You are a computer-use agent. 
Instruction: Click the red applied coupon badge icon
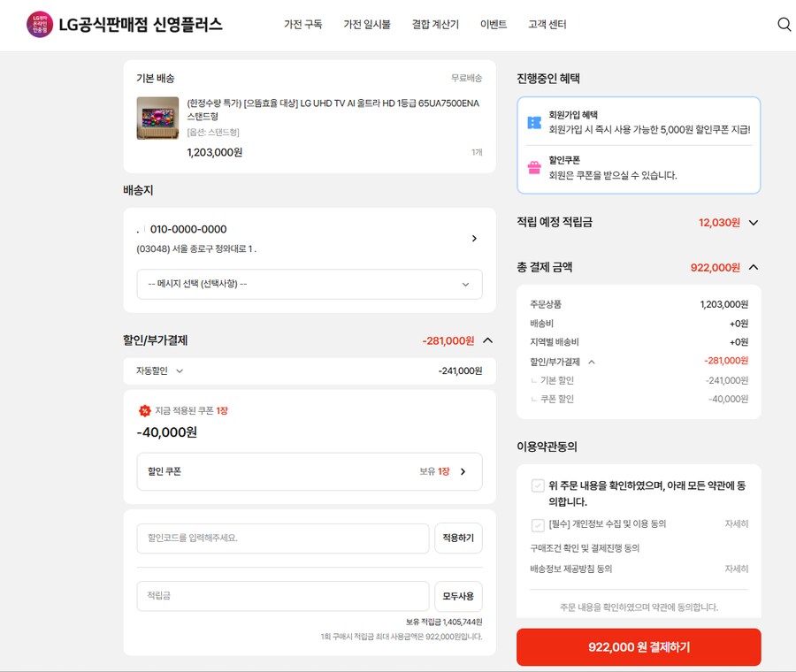pos(145,410)
